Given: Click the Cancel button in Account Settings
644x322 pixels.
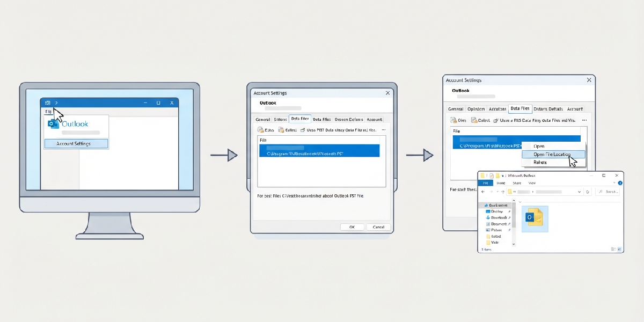Looking at the screenshot, I should pos(378,227).
